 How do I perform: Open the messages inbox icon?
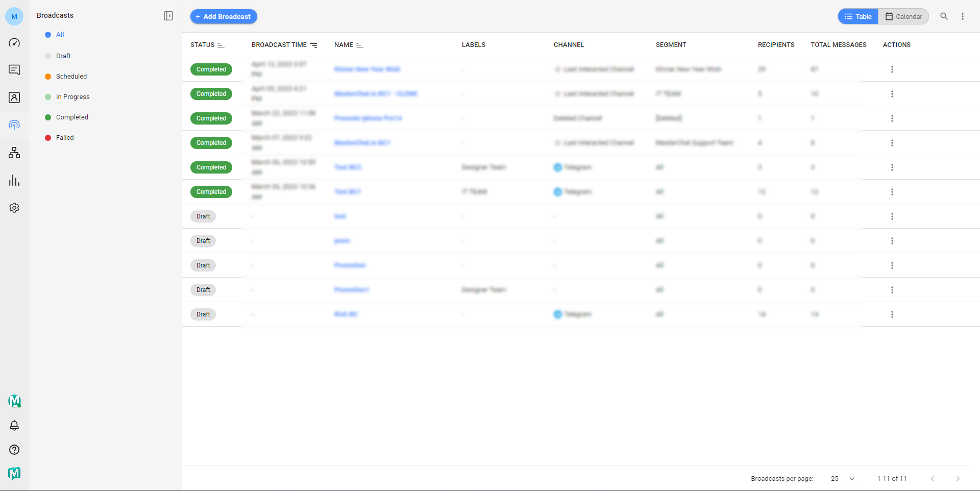click(x=14, y=70)
